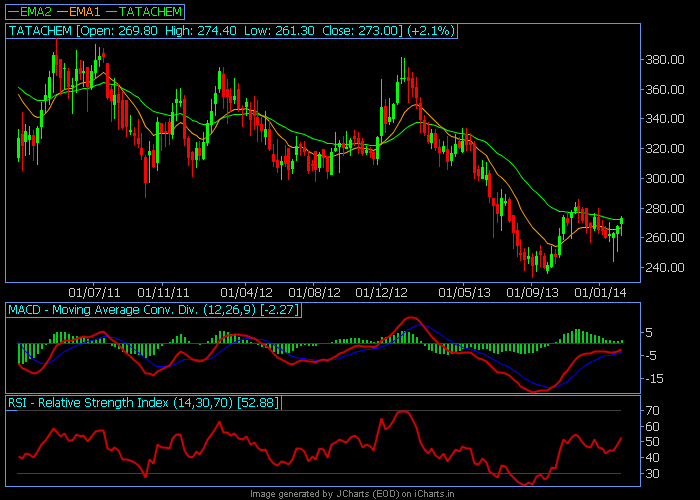The width and height of the screenshot is (700, 500).
Task: Click the High: 274.40 value
Action: click(201, 31)
